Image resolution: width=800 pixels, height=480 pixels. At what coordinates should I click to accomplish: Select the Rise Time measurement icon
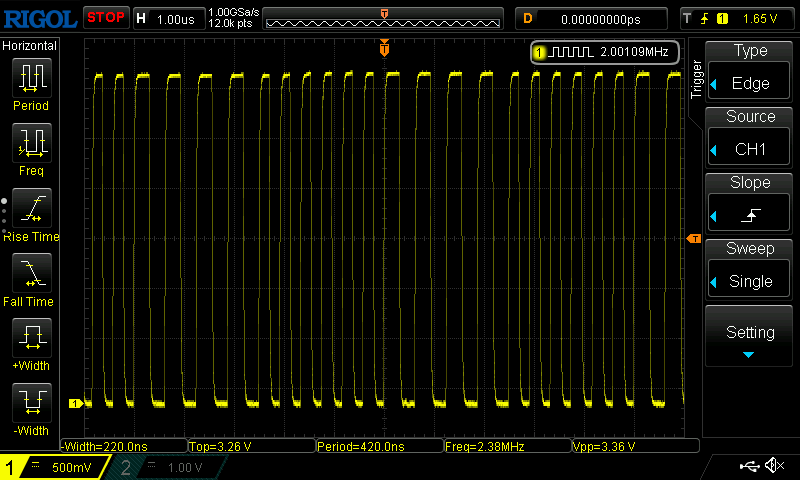point(32,208)
